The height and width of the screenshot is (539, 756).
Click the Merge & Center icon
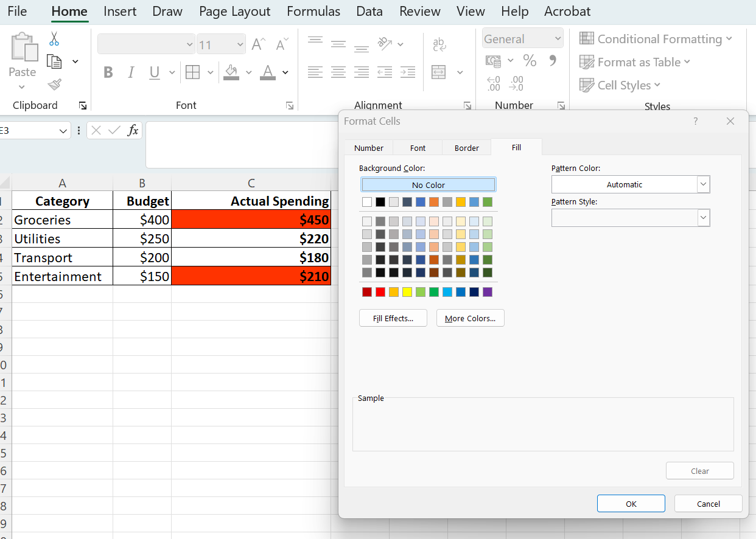click(439, 72)
